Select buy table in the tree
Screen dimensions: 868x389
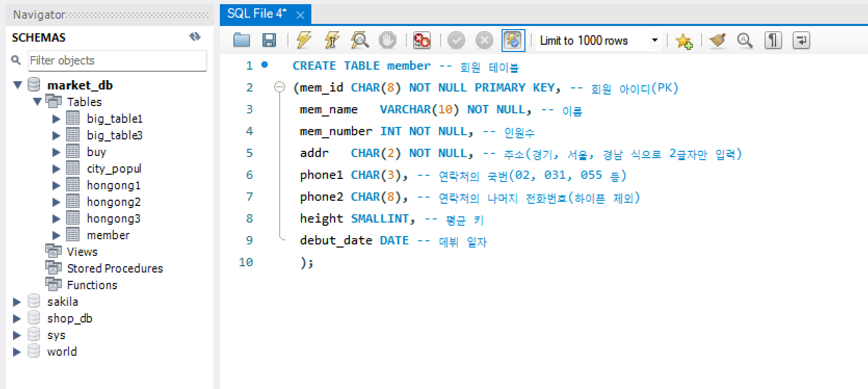[x=97, y=152]
